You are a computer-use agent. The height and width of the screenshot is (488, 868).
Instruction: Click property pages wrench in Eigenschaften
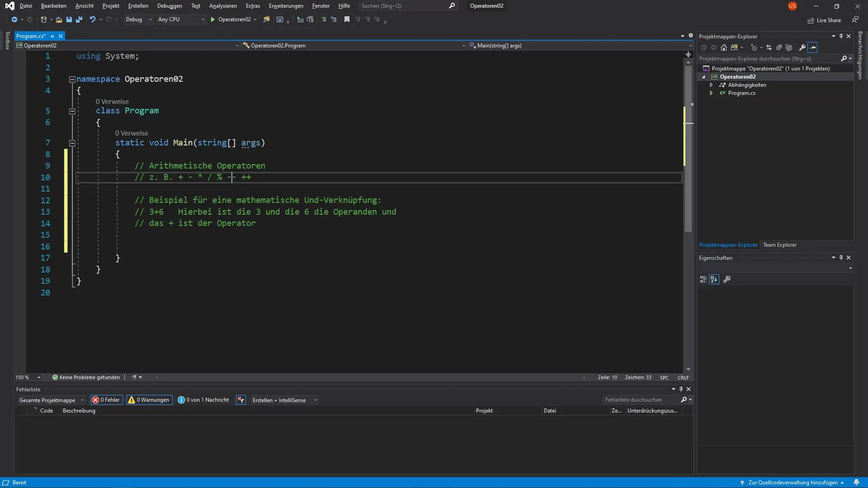pos(727,279)
